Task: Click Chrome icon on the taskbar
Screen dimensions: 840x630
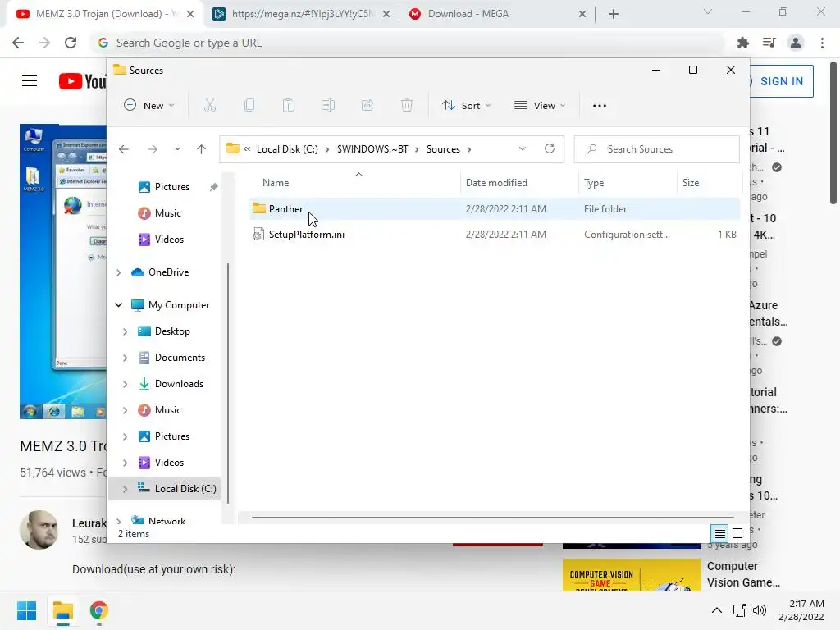Action: pos(99,610)
